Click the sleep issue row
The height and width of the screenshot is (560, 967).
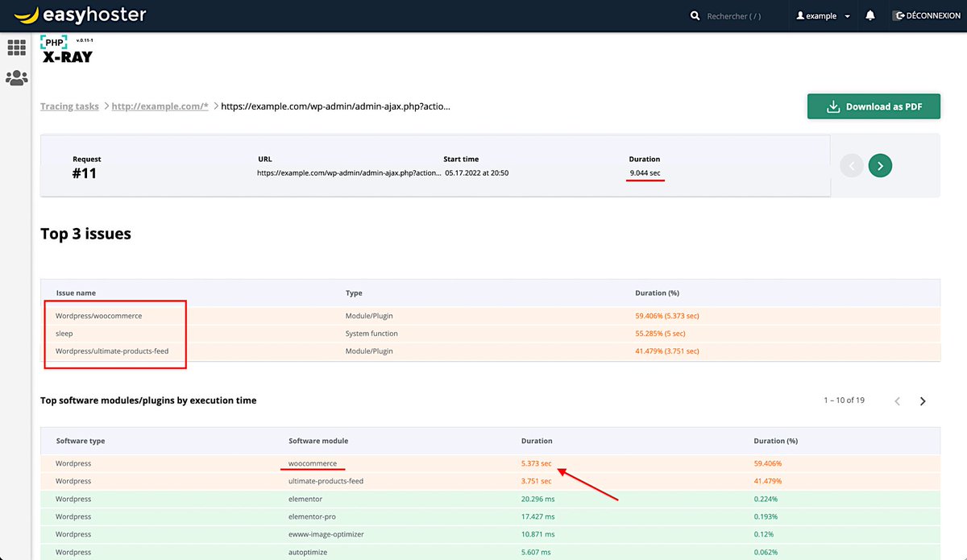(490, 334)
